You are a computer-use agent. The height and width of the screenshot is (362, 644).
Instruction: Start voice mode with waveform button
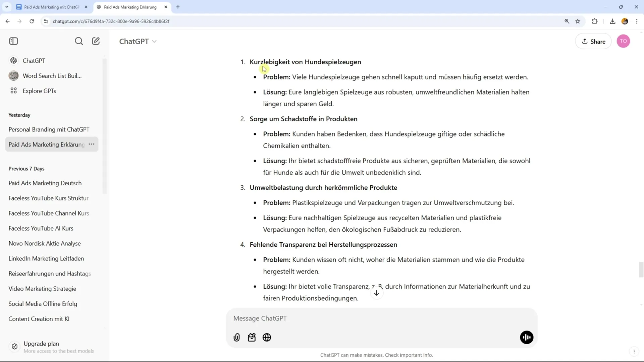[527, 338]
